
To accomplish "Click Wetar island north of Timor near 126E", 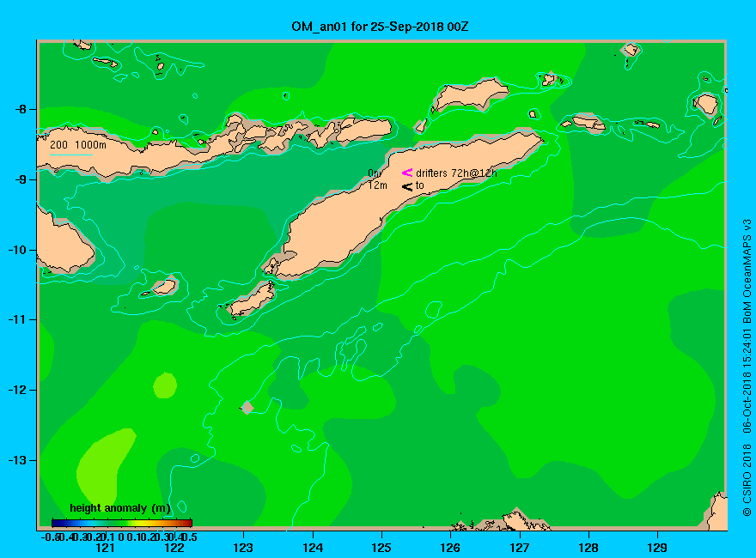I will (470, 94).
